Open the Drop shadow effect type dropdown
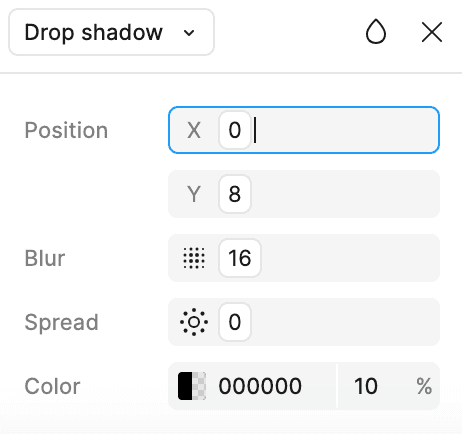Viewport: 462px width, 434px height. coord(111,32)
